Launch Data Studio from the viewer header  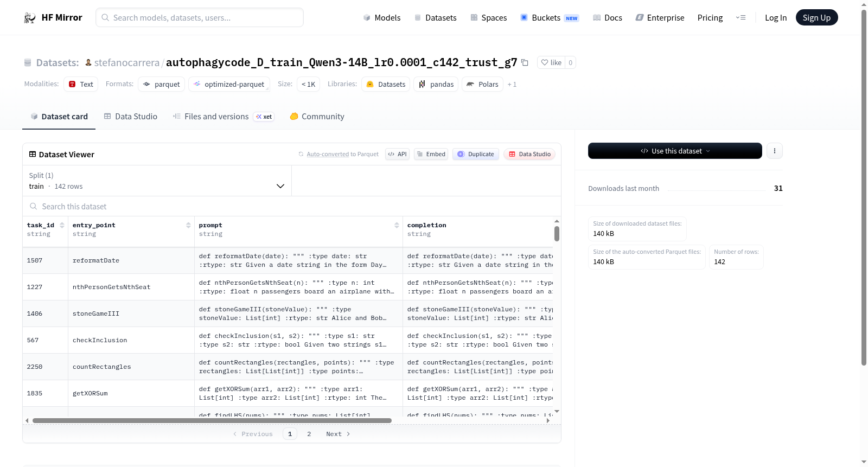click(529, 154)
